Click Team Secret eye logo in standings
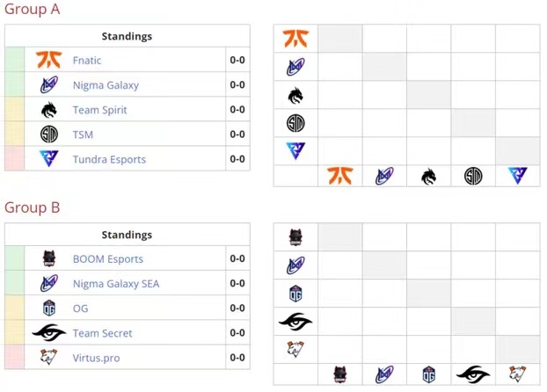Screen dimensions: 547x392 point(49,333)
